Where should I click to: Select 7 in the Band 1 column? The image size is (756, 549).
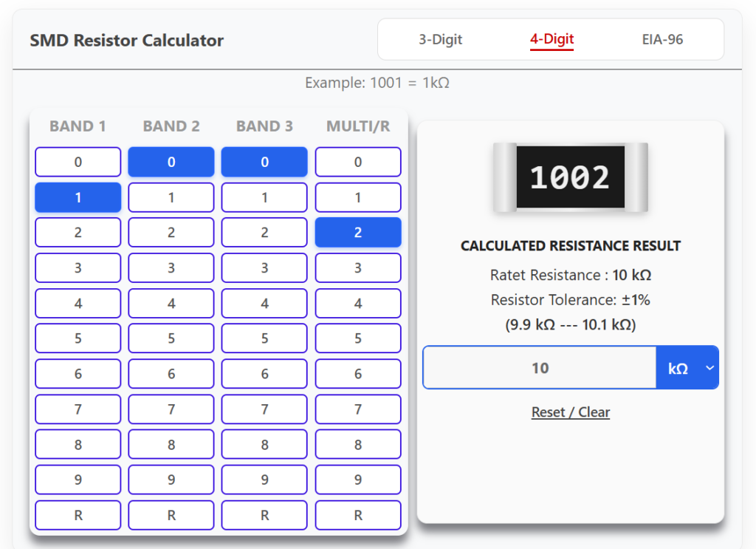78,409
